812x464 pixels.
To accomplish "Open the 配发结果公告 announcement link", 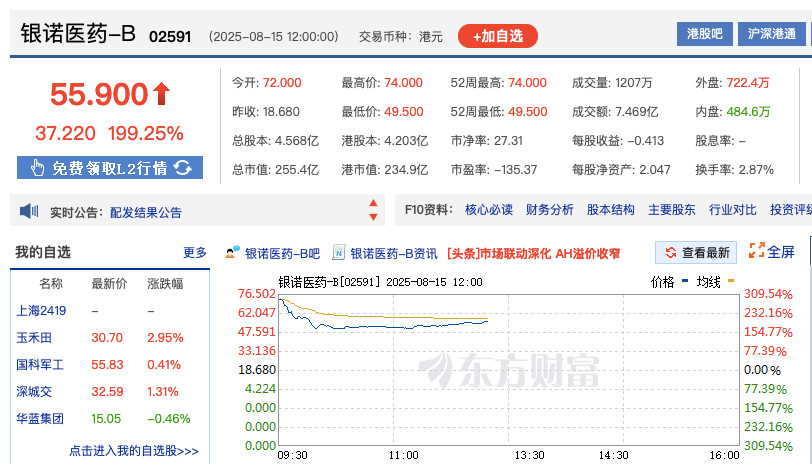I will point(146,212).
